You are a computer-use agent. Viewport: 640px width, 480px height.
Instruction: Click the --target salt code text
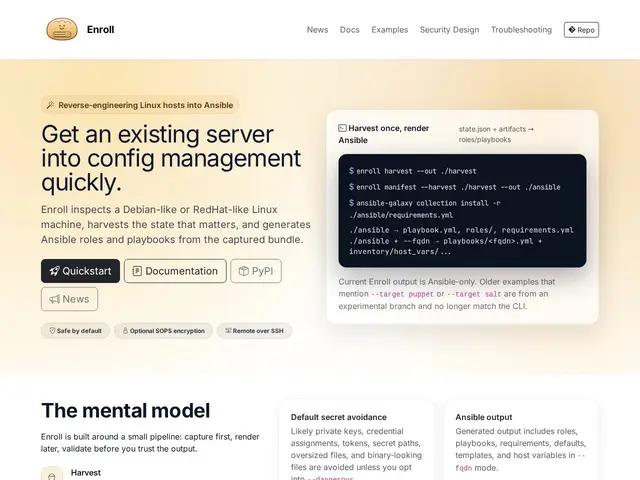474,294
